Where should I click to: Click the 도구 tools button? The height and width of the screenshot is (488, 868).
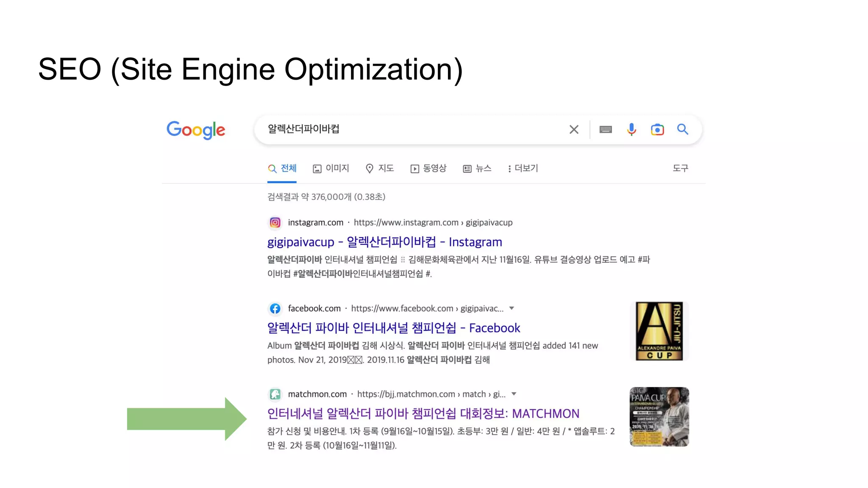pos(680,169)
